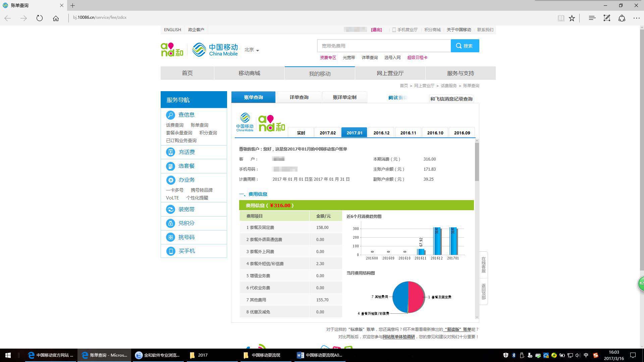Add page to favorites star icon
Viewport: 644px width, 362px height.
pos(572,18)
